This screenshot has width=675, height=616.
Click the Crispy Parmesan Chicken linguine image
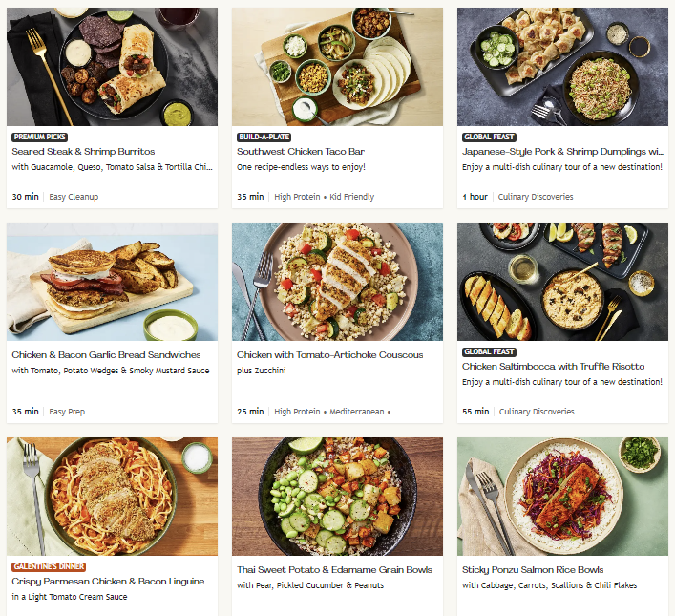click(x=112, y=497)
